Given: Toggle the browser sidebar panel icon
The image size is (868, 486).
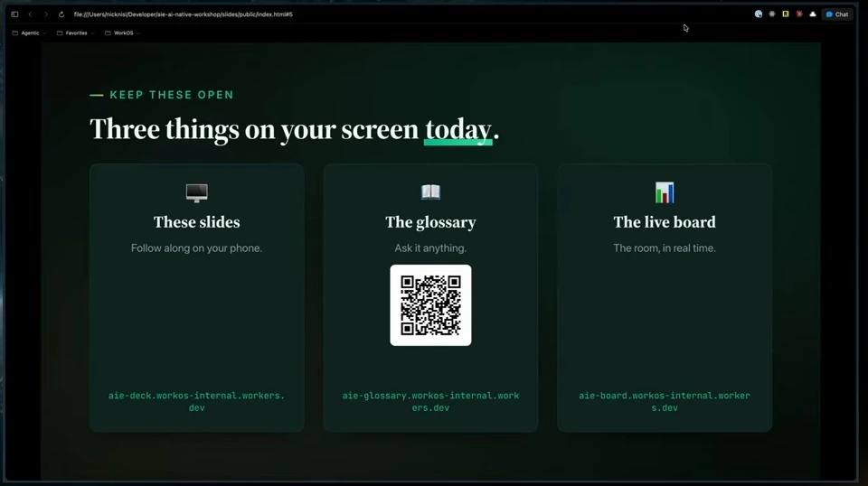Looking at the screenshot, I should click(x=15, y=14).
